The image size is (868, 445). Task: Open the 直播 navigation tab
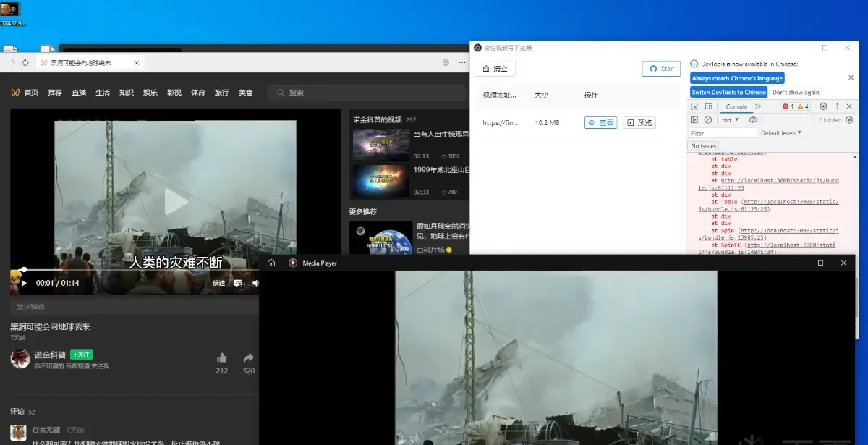click(x=79, y=93)
